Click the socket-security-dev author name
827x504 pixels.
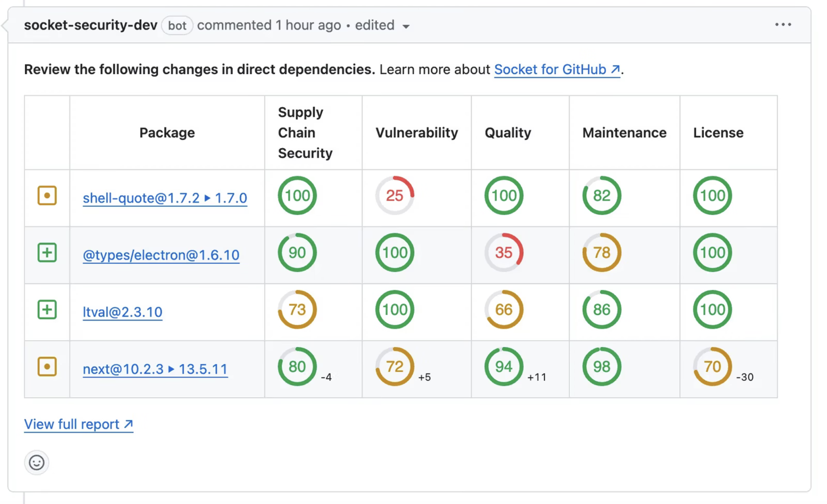point(91,25)
